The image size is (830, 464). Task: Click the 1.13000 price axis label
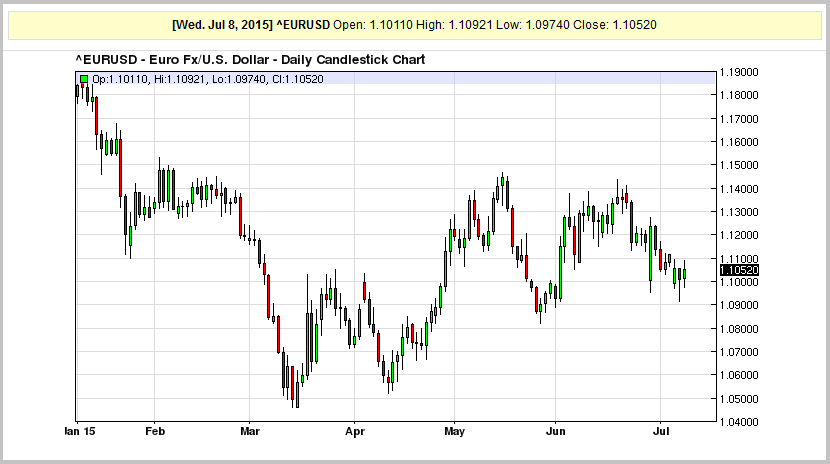point(739,212)
